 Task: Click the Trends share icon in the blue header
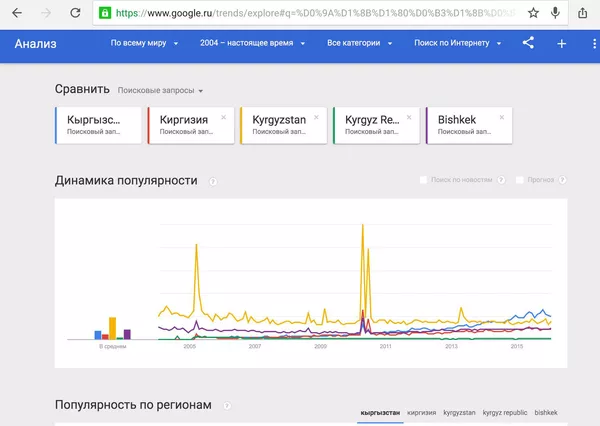click(528, 44)
